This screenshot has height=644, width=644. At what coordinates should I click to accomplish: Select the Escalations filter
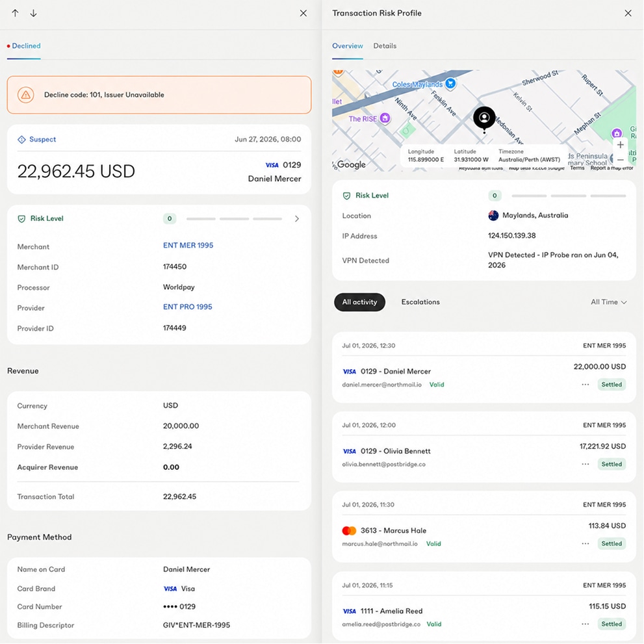(x=420, y=302)
